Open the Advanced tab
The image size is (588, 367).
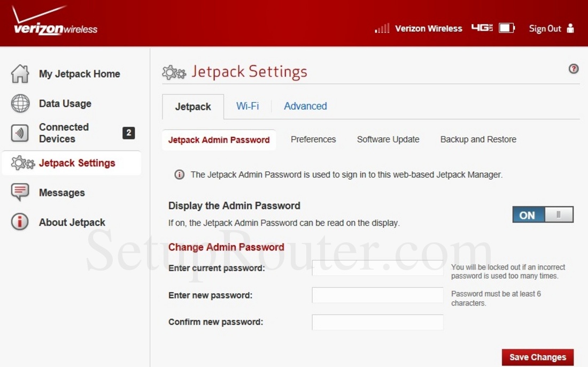[x=305, y=106]
